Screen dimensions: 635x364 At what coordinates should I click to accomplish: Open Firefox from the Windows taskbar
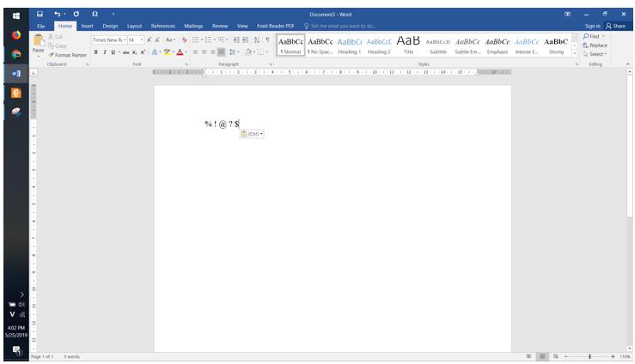(16, 34)
